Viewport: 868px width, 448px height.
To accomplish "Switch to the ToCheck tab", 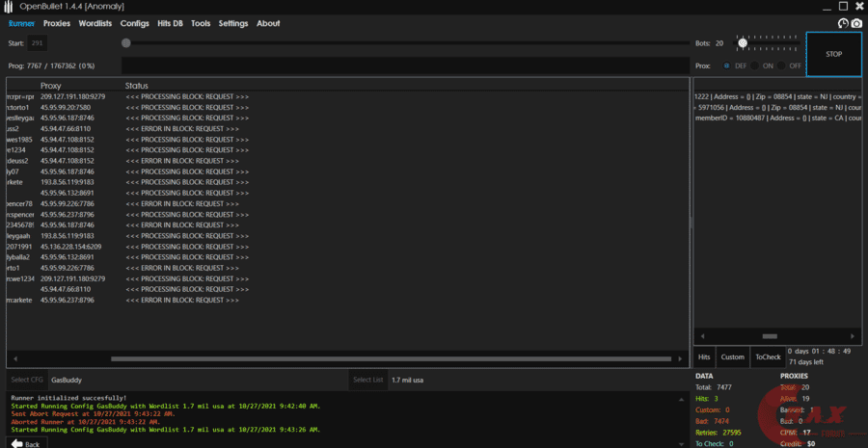I will pyautogui.click(x=768, y=356).
